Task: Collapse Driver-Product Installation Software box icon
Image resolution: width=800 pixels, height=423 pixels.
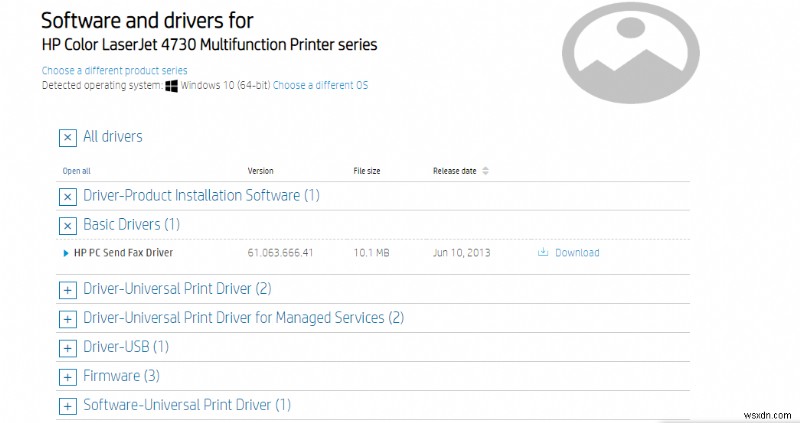Action: tap(68, 197)
